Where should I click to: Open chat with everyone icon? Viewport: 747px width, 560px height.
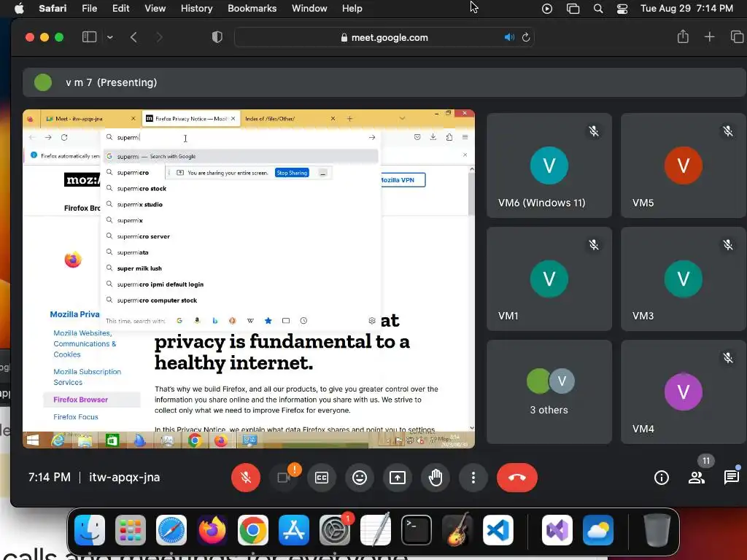pos(731,477)
